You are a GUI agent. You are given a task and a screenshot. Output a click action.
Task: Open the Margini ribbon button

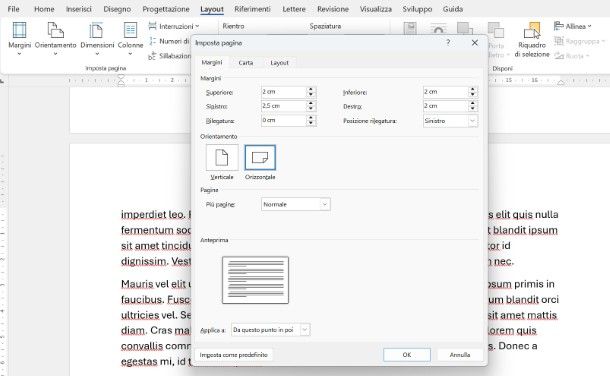click(x=19, y=38)
